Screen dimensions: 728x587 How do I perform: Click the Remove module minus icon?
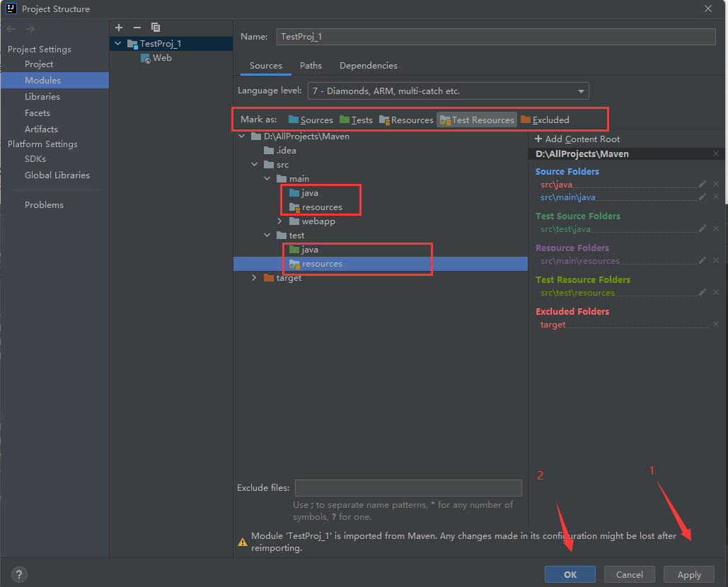tap(137, 28)
